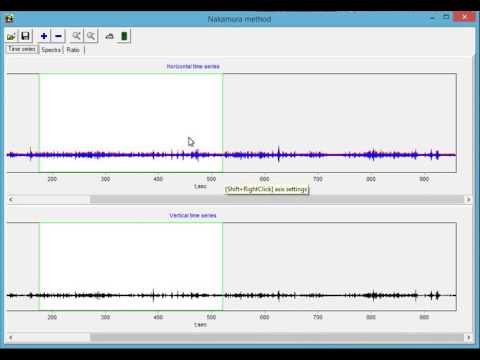Click the green rectangle toolbar icon

coord(124,36)
